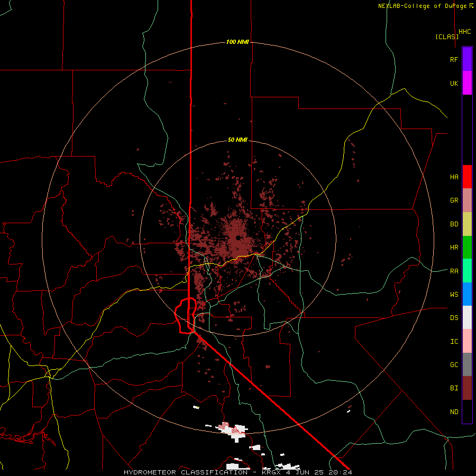Screen dimensions: 476x476
Task: Click the "DS" legend label
Action: click(x=454, y=318)
